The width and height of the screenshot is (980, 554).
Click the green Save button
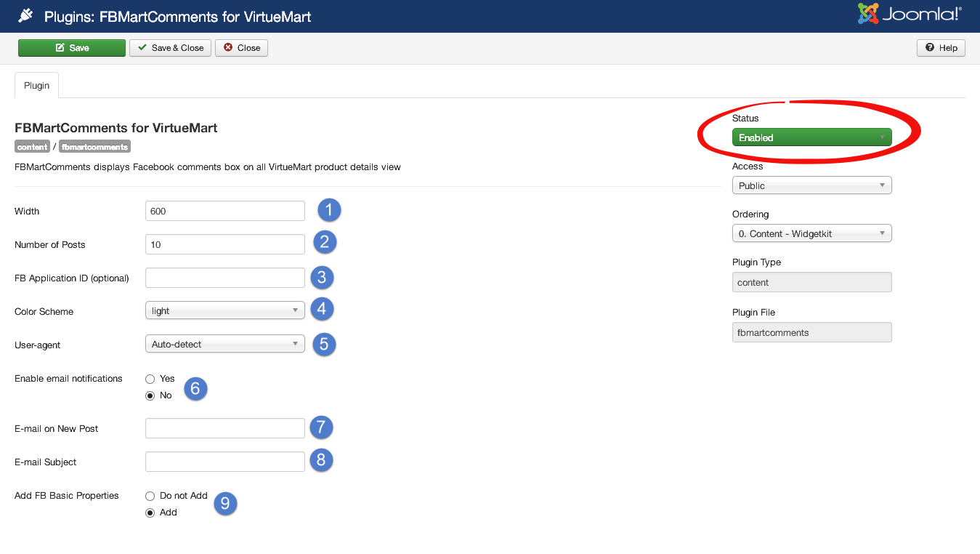(72, 48)
